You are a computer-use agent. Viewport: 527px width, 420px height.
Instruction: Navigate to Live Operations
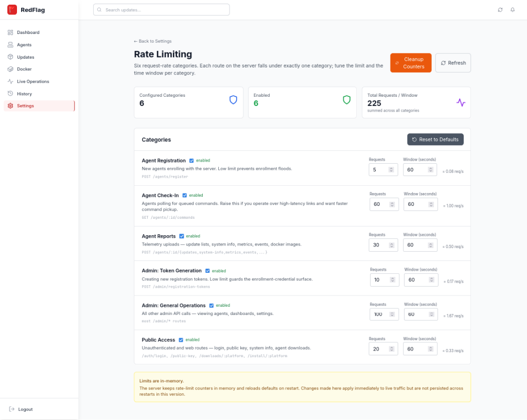tap(39, 81)
